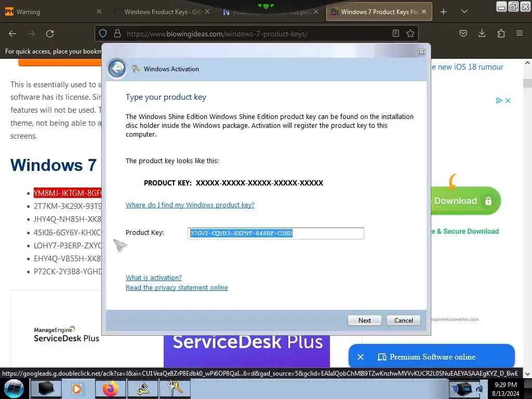This screenshot has height=399, width=532.
Task: Close the Windows Activation dialog with X
Action: pyautogui.click(x=421, y=52)
